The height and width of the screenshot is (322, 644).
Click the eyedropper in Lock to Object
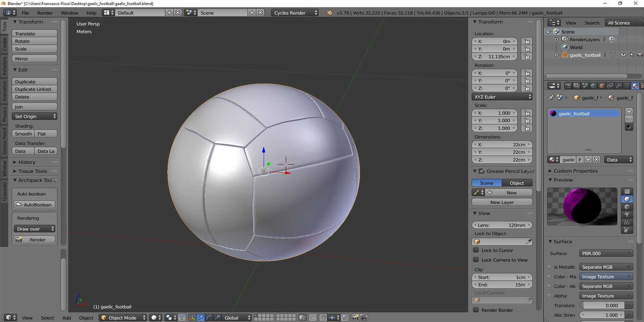[x=529, y=241]
